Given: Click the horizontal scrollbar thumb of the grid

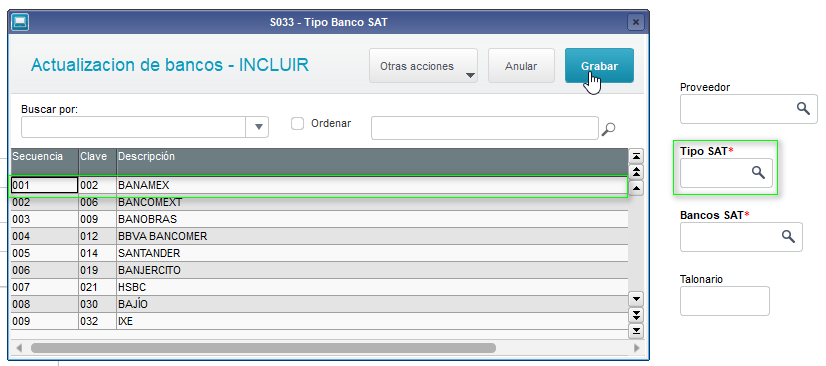Looking at the screenshot, I should [263, 348].
